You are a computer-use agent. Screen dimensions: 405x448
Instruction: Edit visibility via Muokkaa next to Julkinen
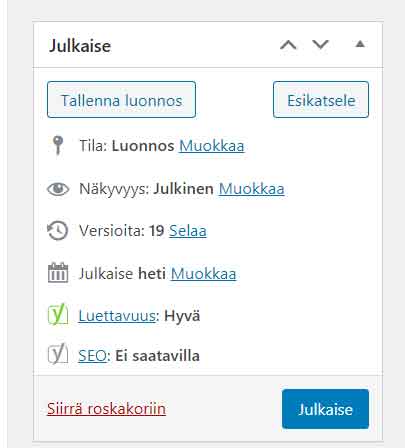tap(252, 189)
